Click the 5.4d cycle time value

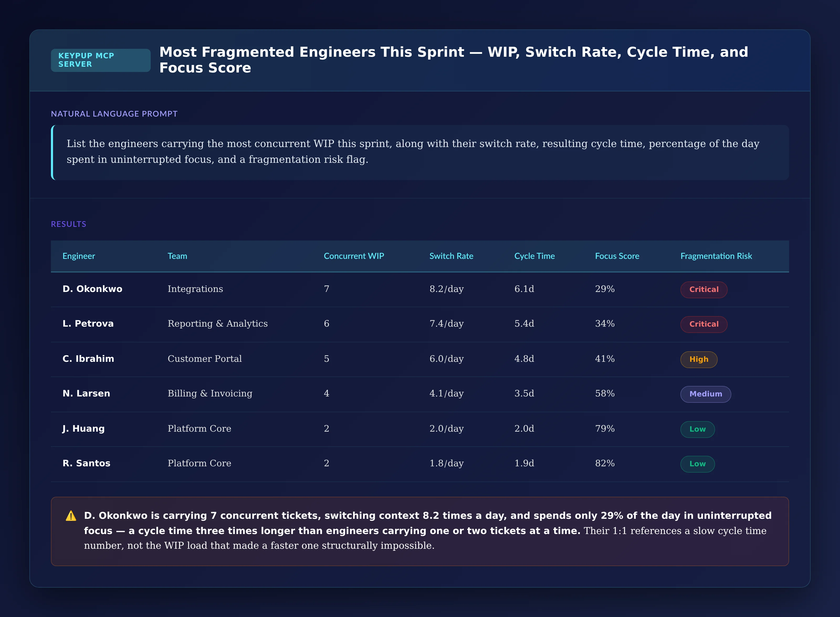[524, 324]
